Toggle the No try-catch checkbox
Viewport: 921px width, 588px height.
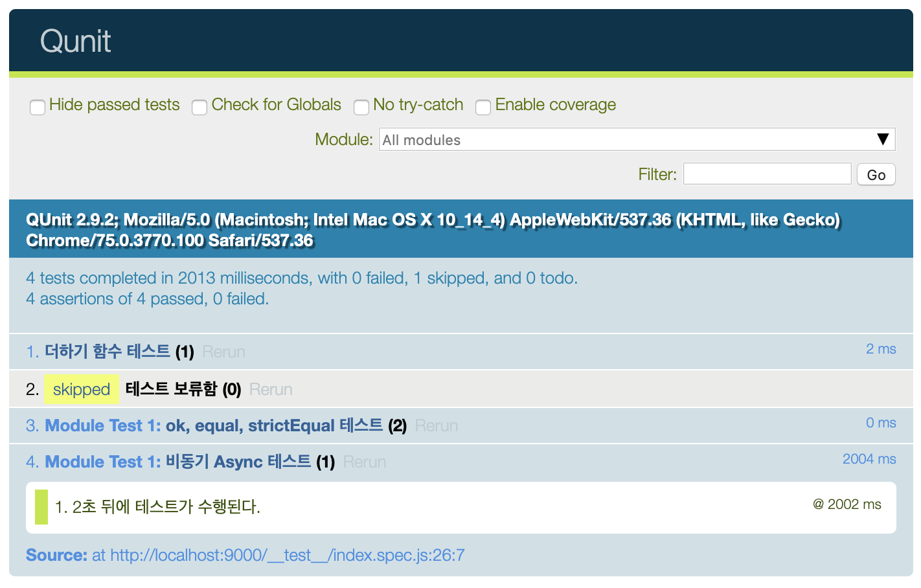tap(361, 107)
